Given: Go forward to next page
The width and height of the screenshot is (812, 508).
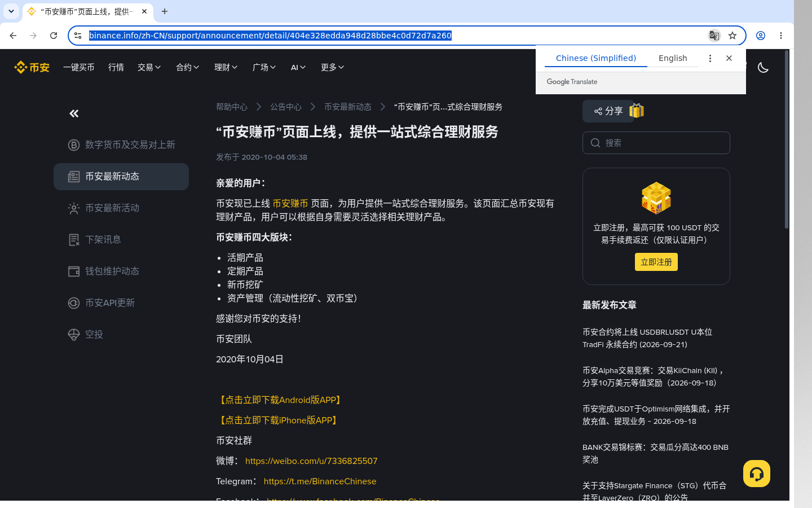Looking at the screenshot, I should coord(33,36).
